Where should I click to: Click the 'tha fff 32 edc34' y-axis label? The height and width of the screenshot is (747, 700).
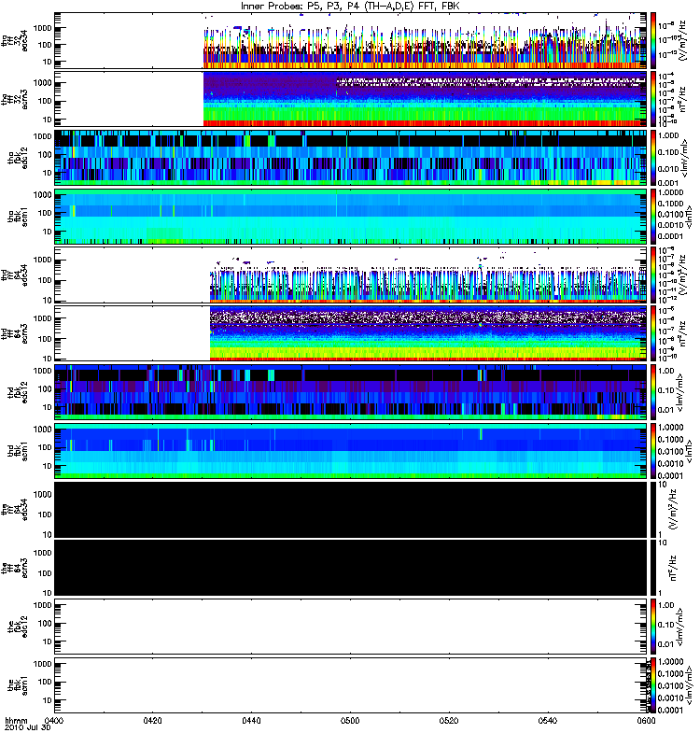(x=14, y=41)
